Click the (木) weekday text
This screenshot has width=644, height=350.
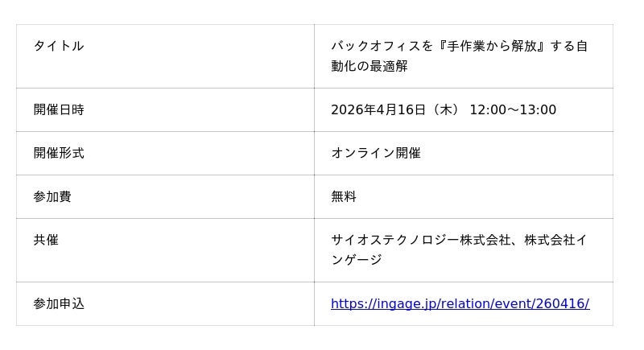(445, 109)
